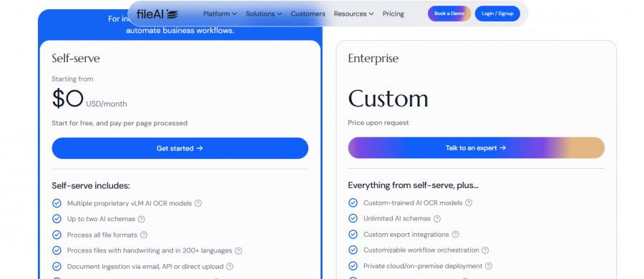This screenshot has width=644, height=279.
Task: Click the Process all file formats text
Action: (102, 235)
